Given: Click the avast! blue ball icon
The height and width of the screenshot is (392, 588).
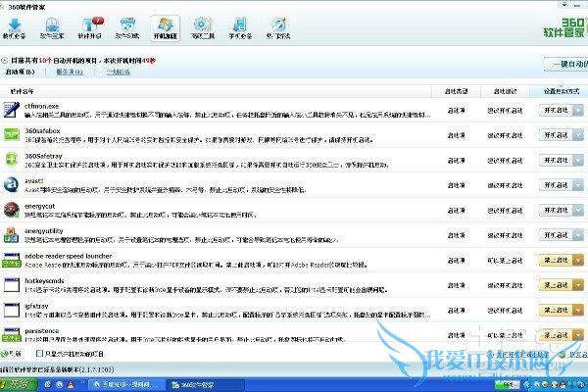Looking at the screenshot, I should 11,185.
